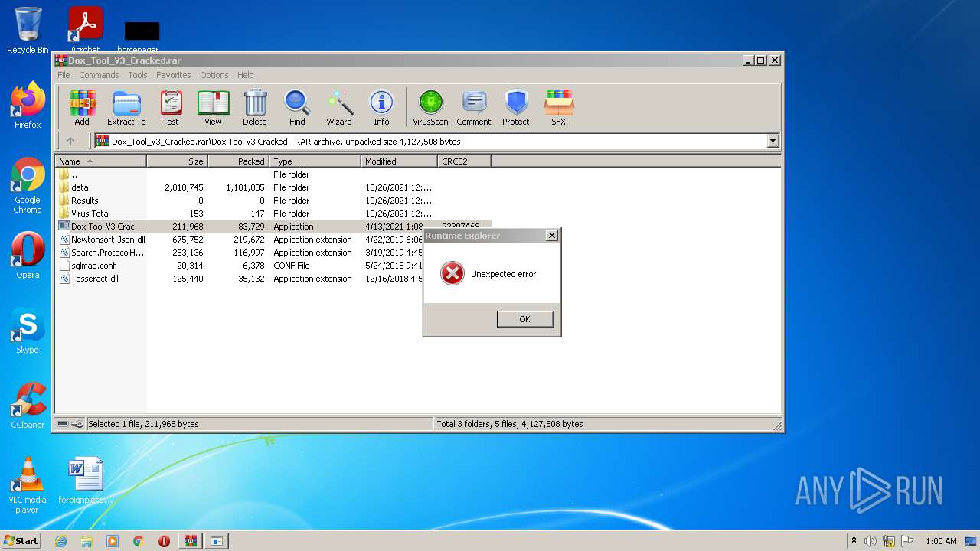Open the Tools menu
The height and width of the screenshot is (551, 980).
point(138,75)
